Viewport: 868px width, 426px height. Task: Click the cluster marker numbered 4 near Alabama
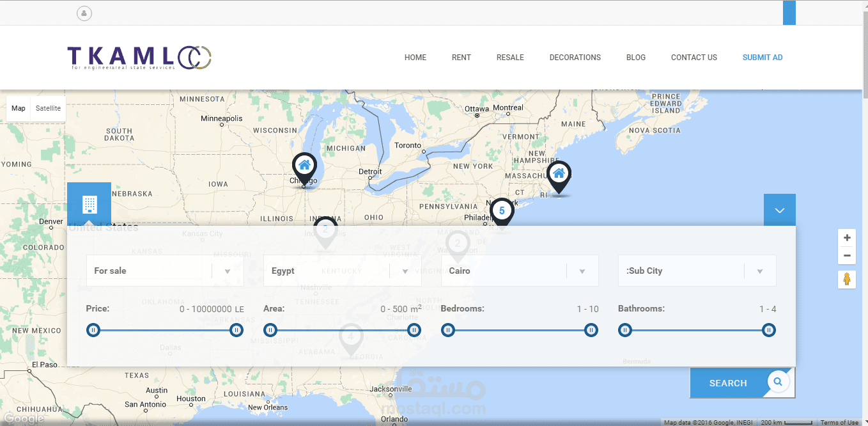351,340
